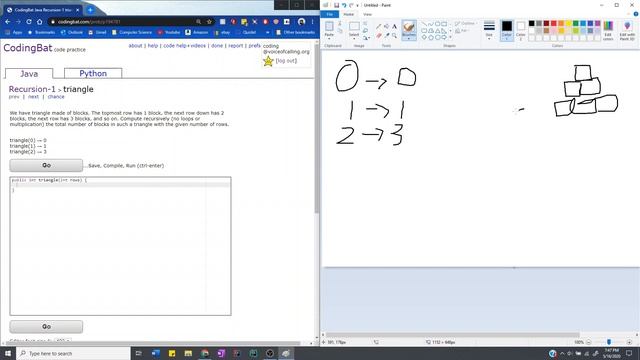640x360 pixels.
Task: Click the 'log out' link
Action: 286,61
